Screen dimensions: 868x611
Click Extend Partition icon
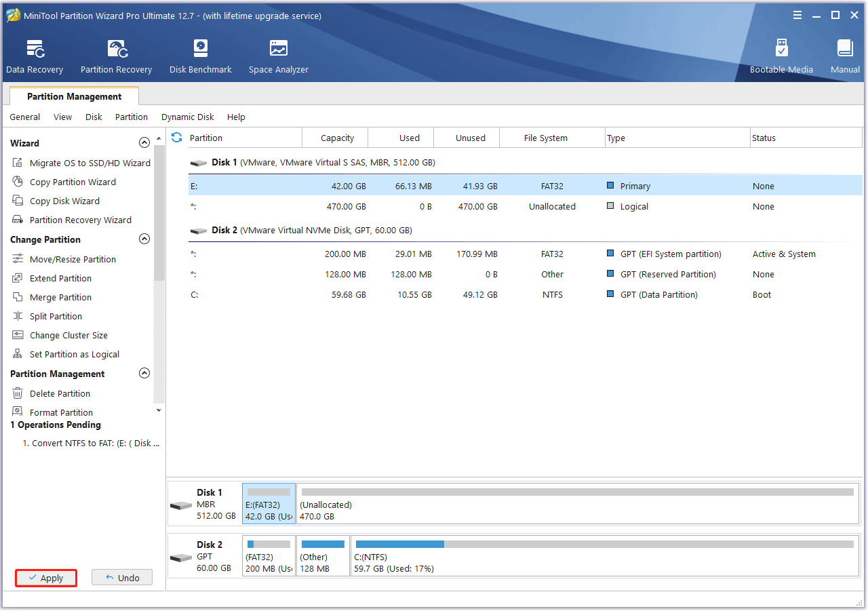pyautogui.click(x=18, y=278)
